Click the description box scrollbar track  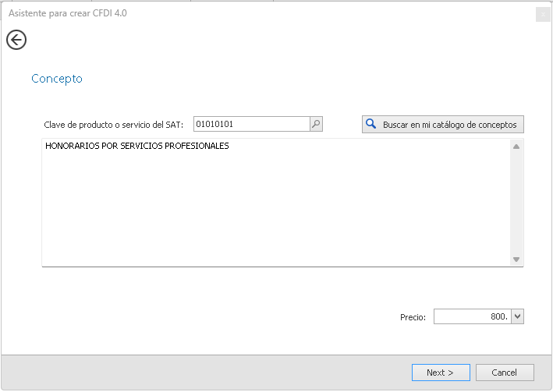pos(516,203)
